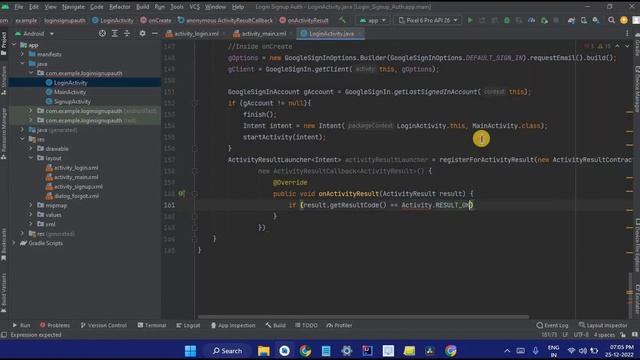Viewport: 640px width, 360px height.
Task: Open the Android project view dropdown
Action: (34, 33)
